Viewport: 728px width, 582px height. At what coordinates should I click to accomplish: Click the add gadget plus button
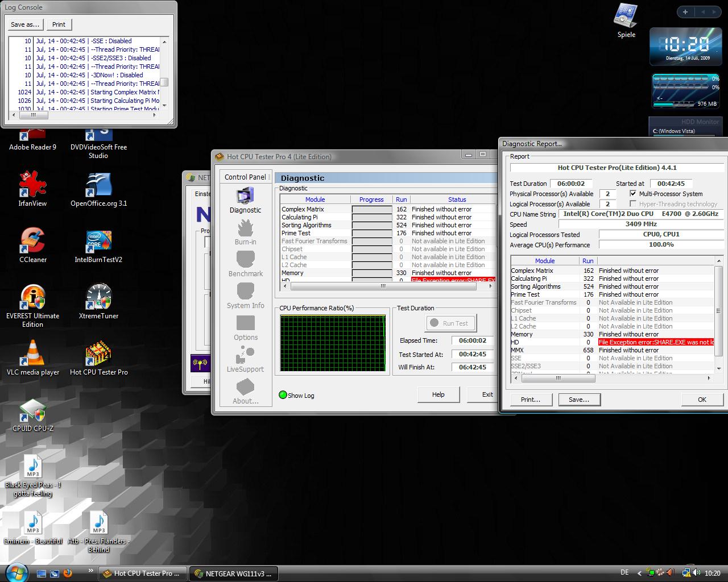click(x=685, y=11)
